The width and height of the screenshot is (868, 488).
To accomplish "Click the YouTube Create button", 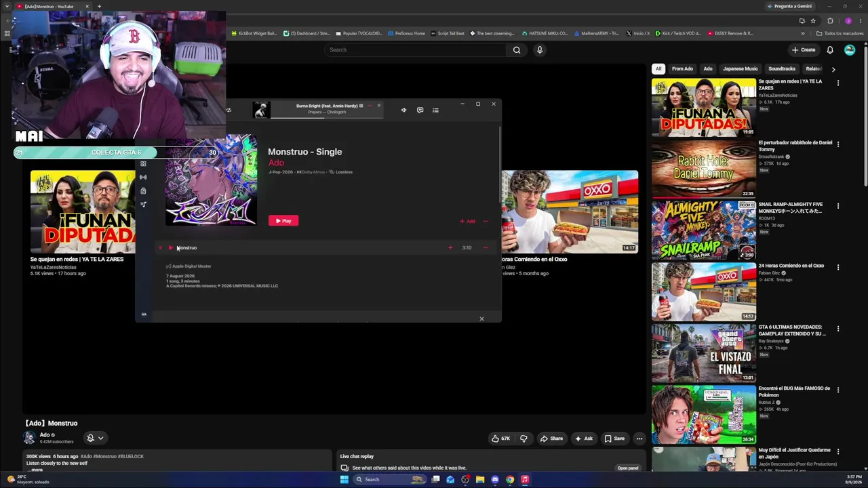I will coord(804,49).
